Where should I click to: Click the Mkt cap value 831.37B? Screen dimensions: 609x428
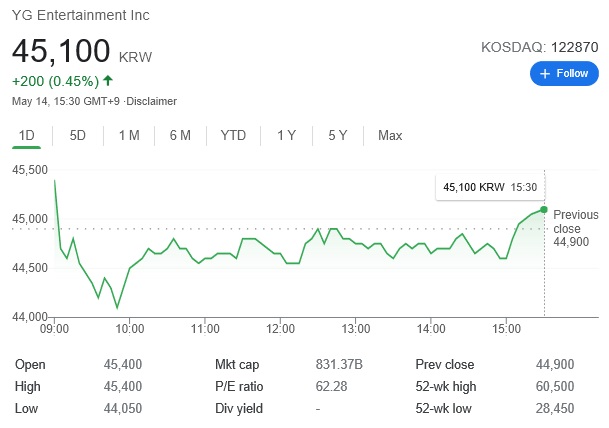tap(339, 365)
